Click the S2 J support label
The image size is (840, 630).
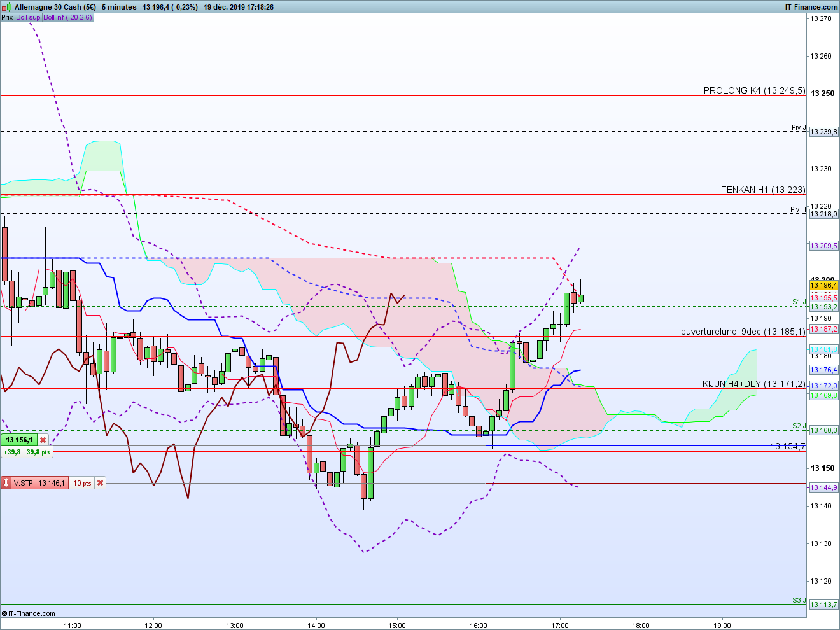pos(799,426)
